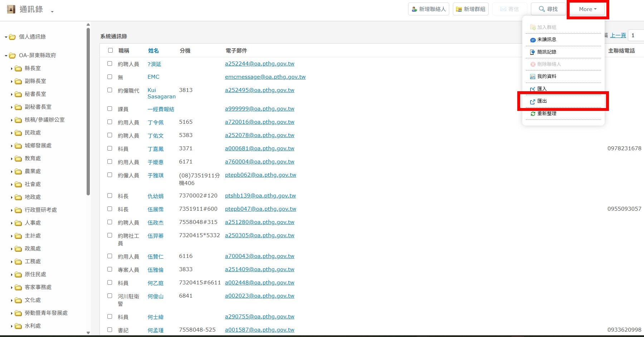Select 簡訊記錄 in the dropdown menu
Screen dimensions: 644x337
[x=546, y=52]
